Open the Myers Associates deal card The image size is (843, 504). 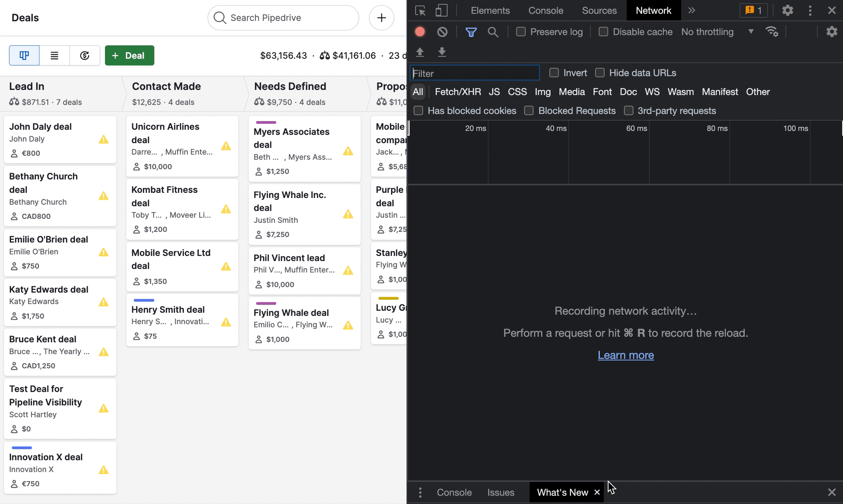(305, 149)
